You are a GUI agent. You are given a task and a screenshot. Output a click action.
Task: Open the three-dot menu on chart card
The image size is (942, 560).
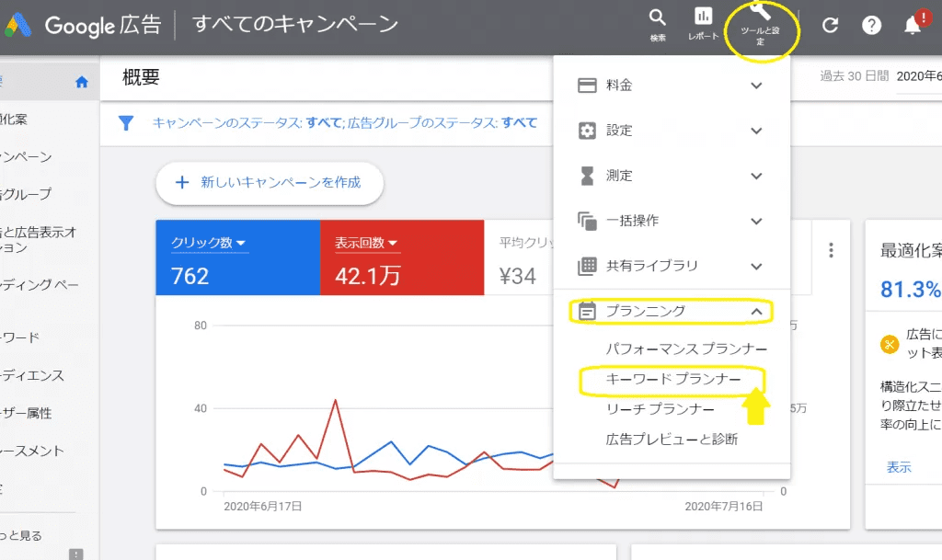(831, 250)
